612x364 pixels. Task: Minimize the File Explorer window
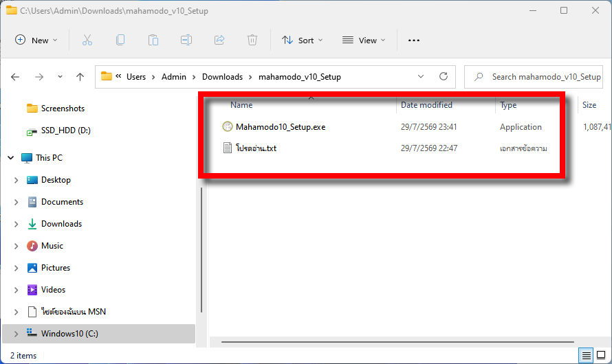point(533,10)
